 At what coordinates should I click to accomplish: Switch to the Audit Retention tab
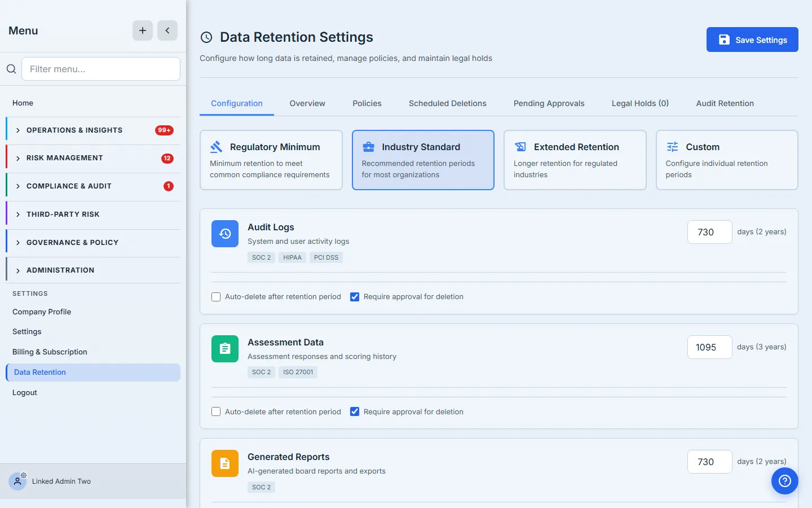pyautogui.click(x=725, y=103)
